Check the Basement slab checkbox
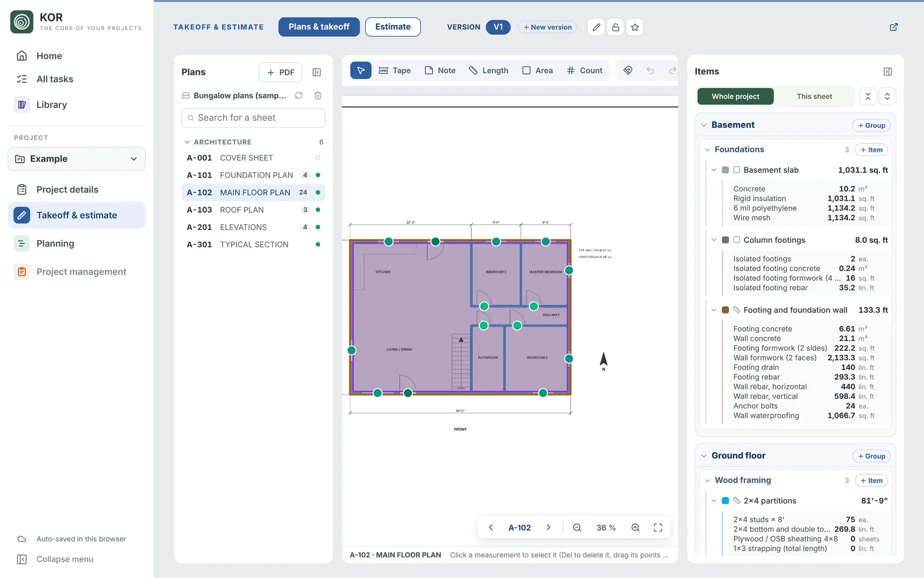Viewport: 924px width, 578px height. pyautogui.click(x=736, y=170)
